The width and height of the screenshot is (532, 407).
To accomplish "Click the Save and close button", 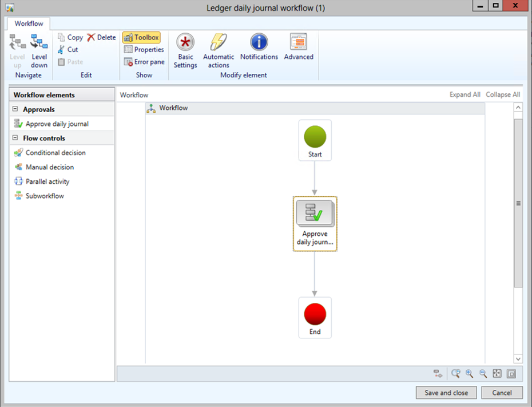I will coord(446,393).
